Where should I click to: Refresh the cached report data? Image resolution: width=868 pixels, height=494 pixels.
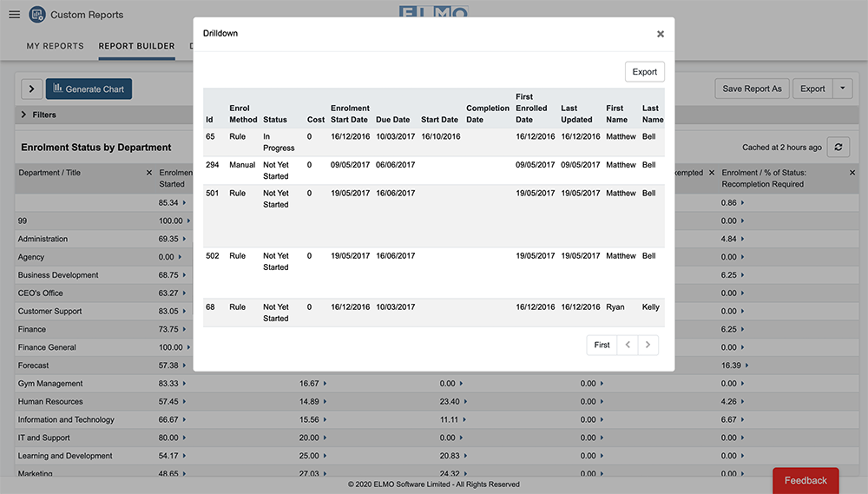pyautogui.click(x=838, y=147)
